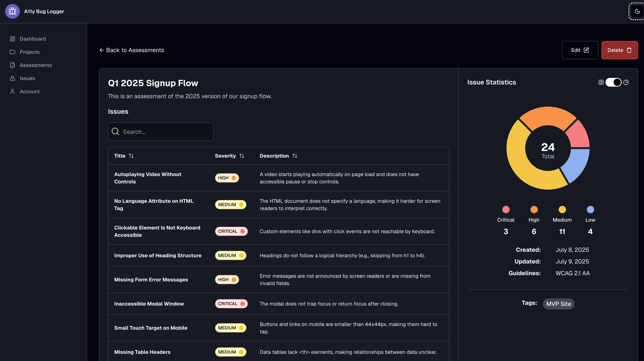644x361 pixels.
Task: Click the CRITICAL badge on Inaccessible Modal row
Action: pyautogui.click(x=232, y=304)
